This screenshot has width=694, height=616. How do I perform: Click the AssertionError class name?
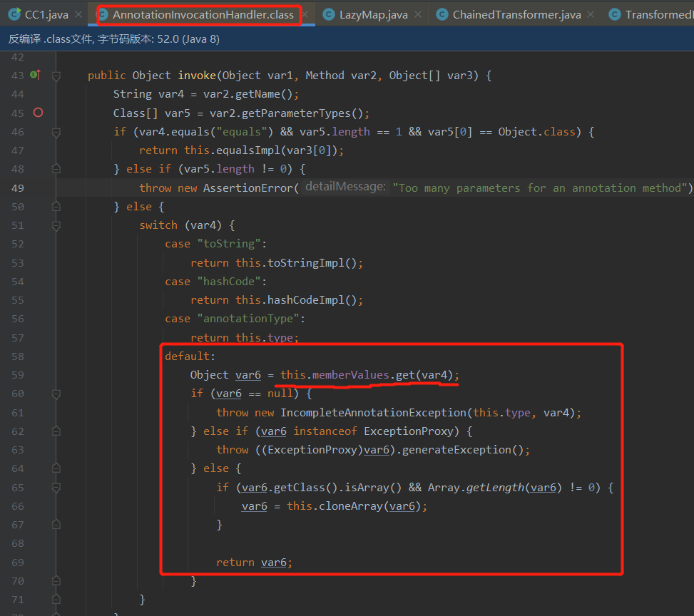coord(248,188)
